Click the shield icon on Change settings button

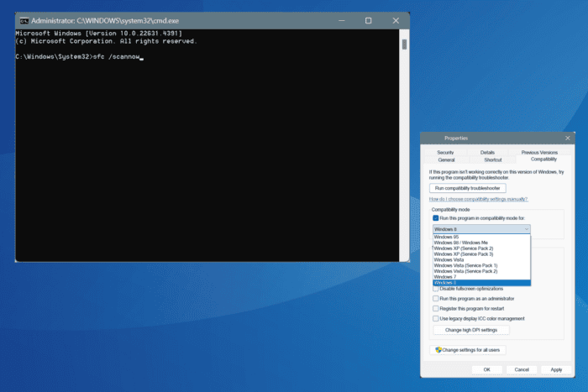click(x=437, y=349)
